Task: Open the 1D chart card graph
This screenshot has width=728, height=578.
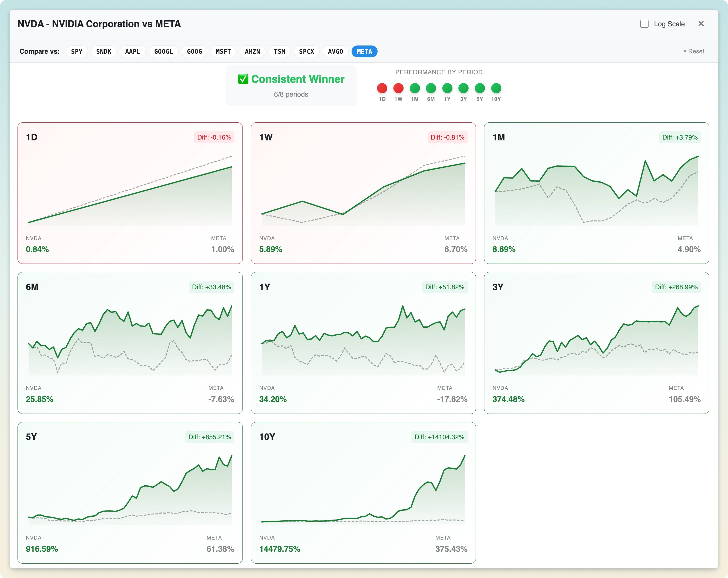Action: (130, 189)
